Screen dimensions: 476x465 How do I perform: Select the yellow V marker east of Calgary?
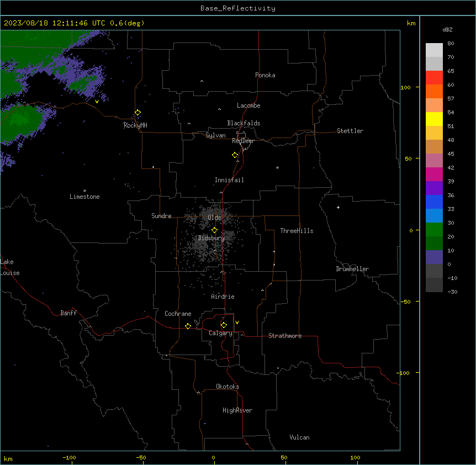click(x=237, y=323)
